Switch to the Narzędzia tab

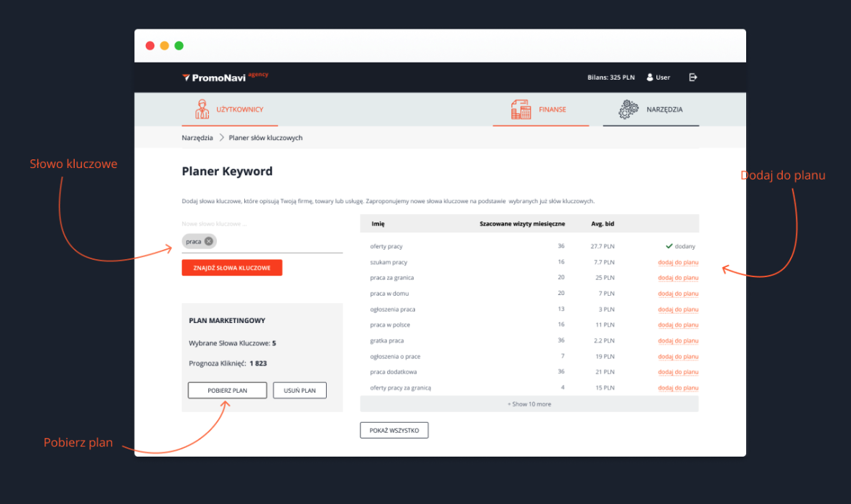point(664,110)
